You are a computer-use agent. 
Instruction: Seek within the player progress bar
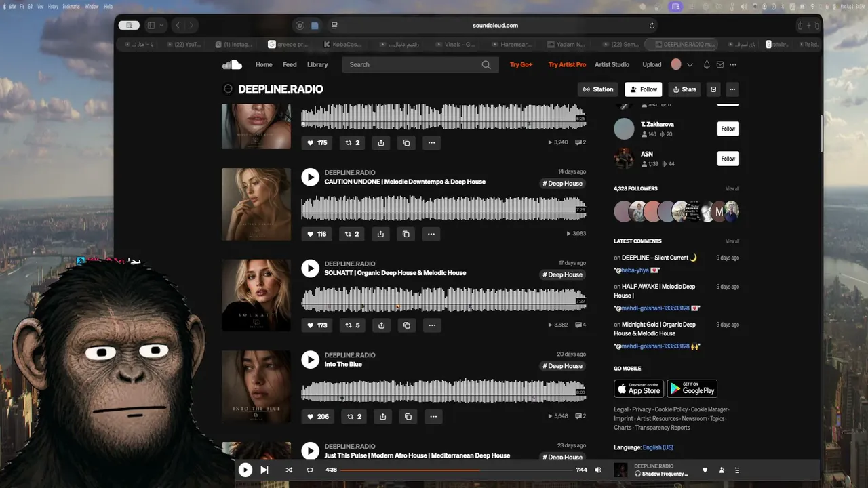456,470
